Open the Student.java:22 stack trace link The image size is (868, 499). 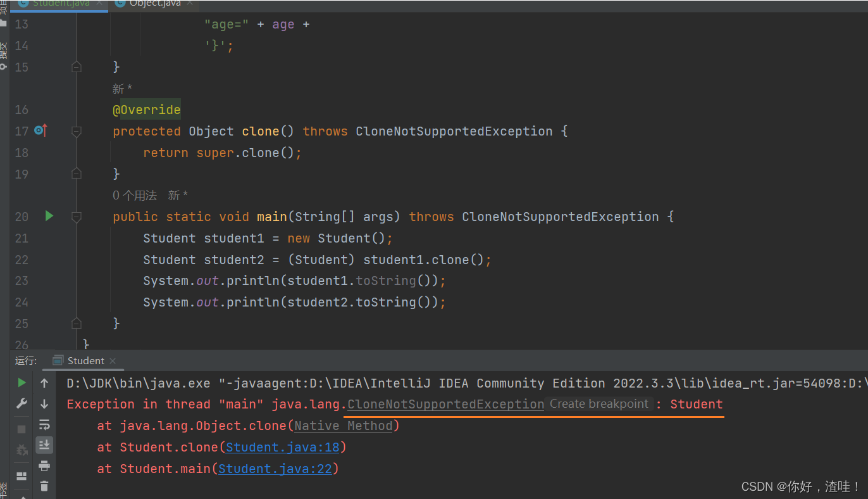click(275, 469)
